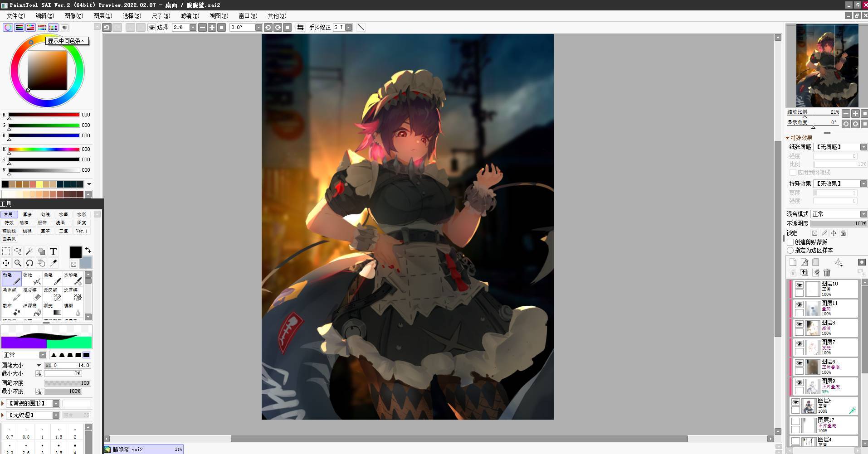The height and width of the screenshot is (454, 868).
Task: Toggle the layer mask icon
Action: (862, 262)
